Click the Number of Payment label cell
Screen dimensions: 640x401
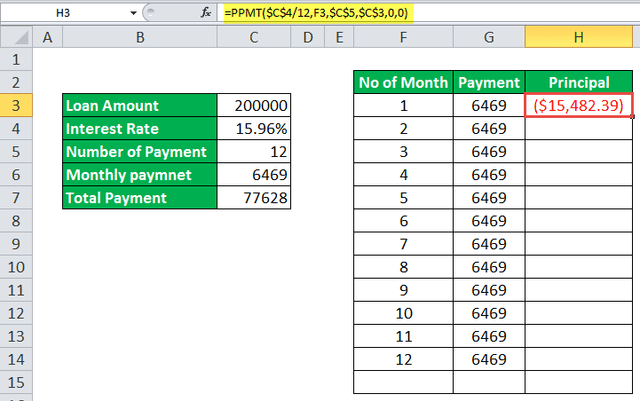point(139,151)
